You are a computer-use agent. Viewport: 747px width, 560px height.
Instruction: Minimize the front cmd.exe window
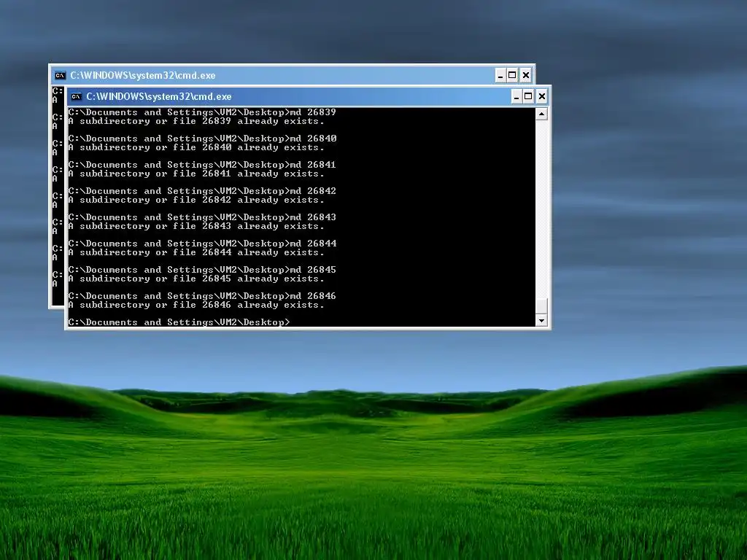click(x=516, y=97)
